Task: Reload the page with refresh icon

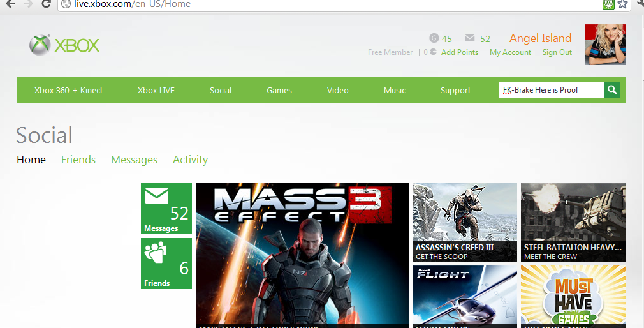Action: click(x=46, y=4)
